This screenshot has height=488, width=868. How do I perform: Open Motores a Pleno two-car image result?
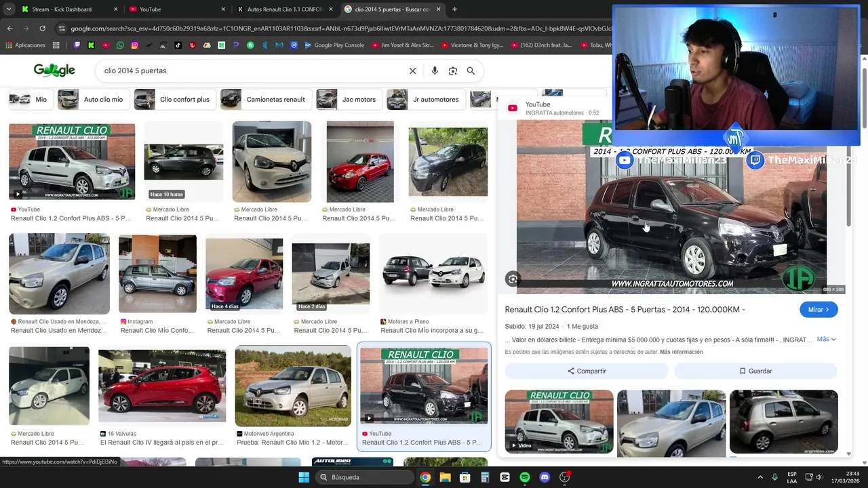pos(433,274)
